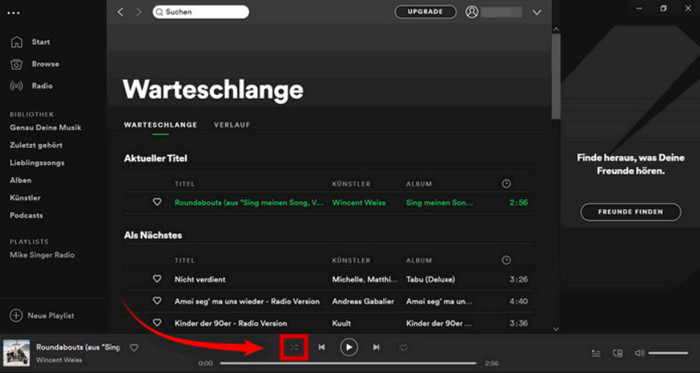Toggle repeat mode
Screen dimensions: 700x373
coord(404,347)
